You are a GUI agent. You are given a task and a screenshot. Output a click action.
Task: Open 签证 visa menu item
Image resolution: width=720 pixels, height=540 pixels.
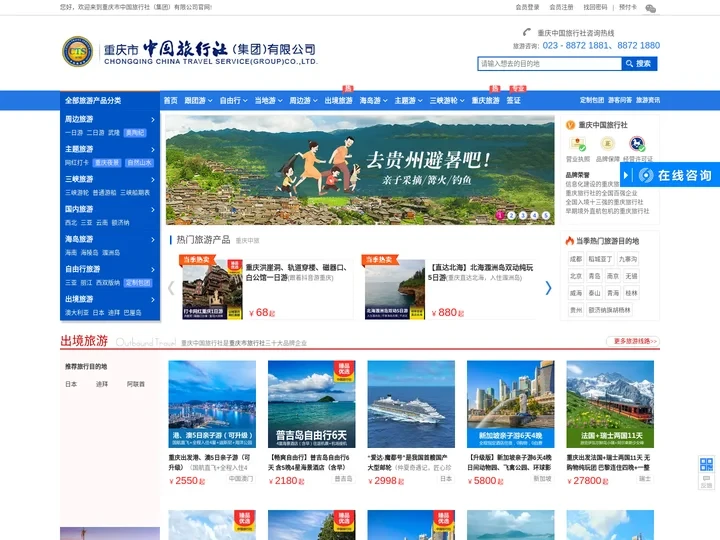[513, 101]
